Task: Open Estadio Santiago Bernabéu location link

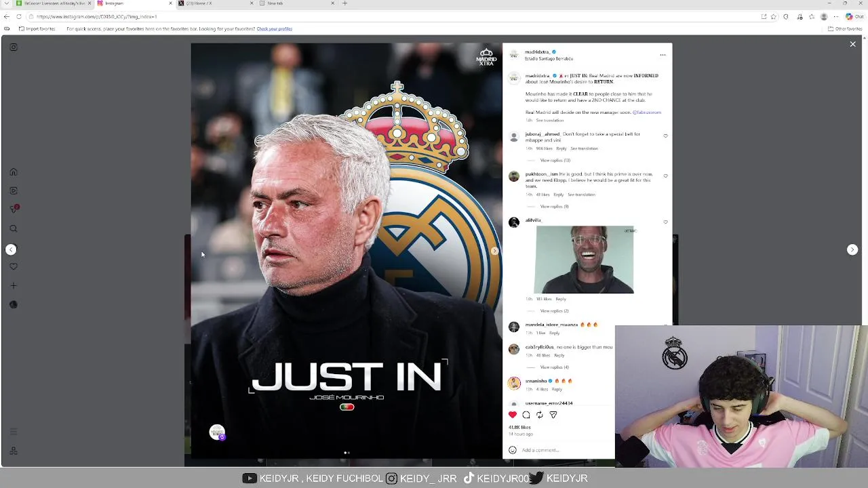Action: [549, 59]
